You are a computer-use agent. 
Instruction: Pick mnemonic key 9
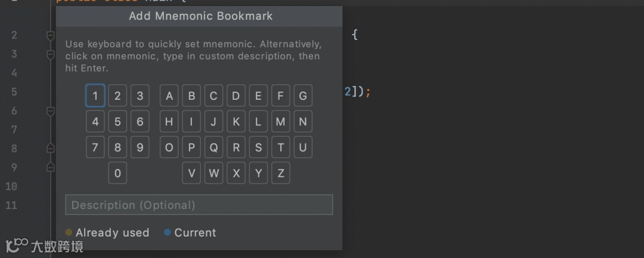point(140,148)
